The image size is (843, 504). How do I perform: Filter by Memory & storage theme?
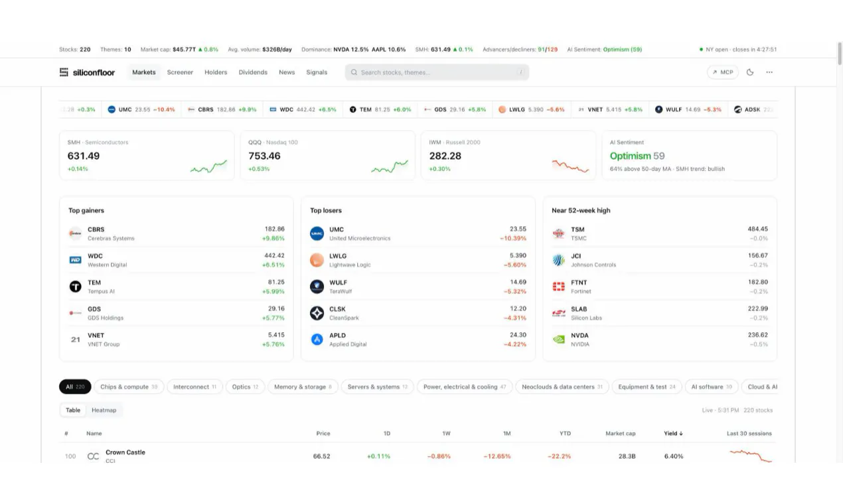click(303, 387)
